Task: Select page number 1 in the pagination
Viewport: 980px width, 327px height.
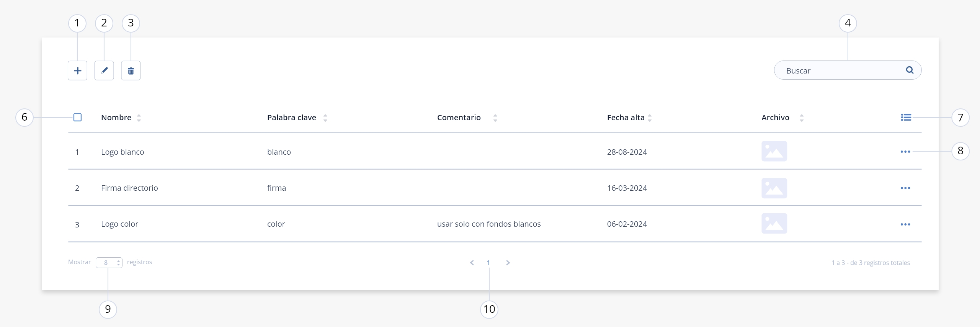Action: (488, 263)
